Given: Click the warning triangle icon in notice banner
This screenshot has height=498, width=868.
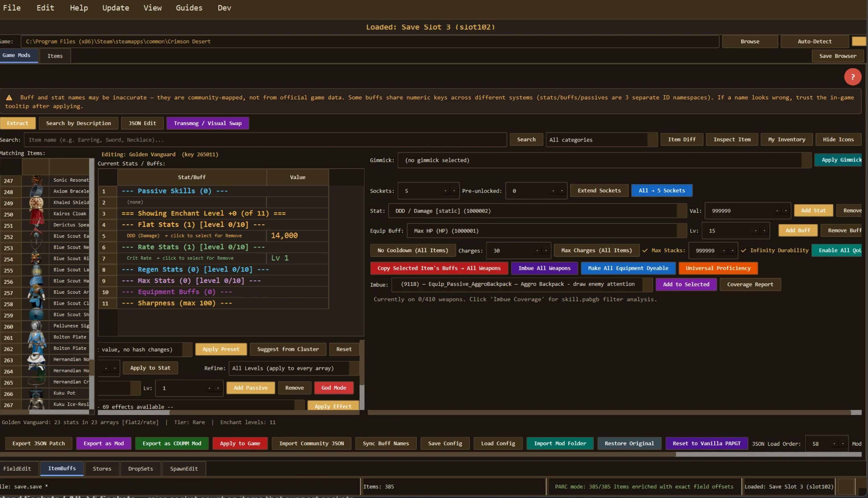Looking at the screenshot, I should pyautogui.click(x=9, y=98).
